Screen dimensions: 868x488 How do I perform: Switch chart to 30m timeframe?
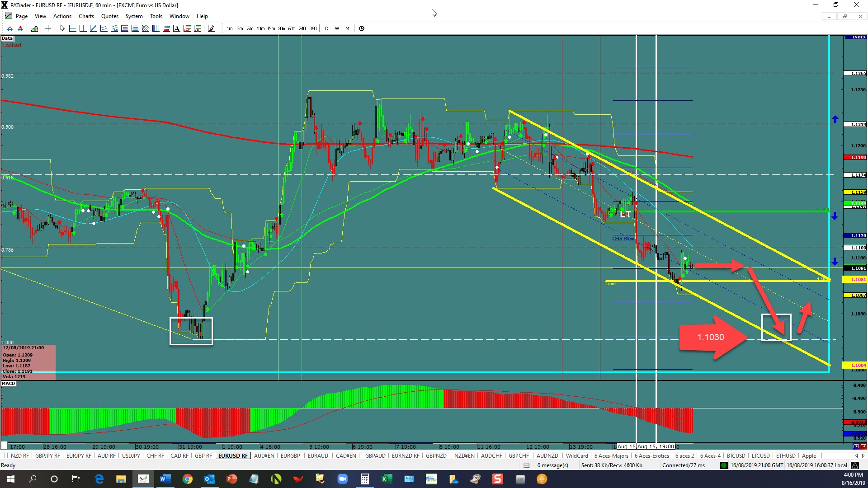pyautogui.click(x=281, y=28)
